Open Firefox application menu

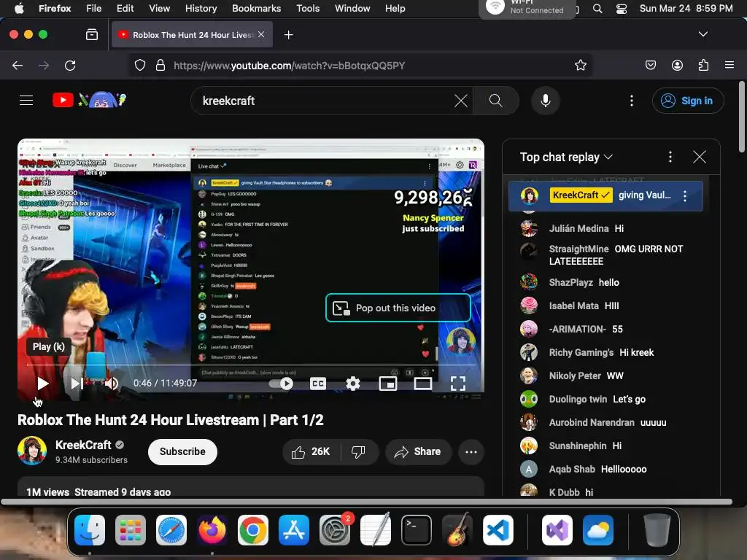coord(729,65)
